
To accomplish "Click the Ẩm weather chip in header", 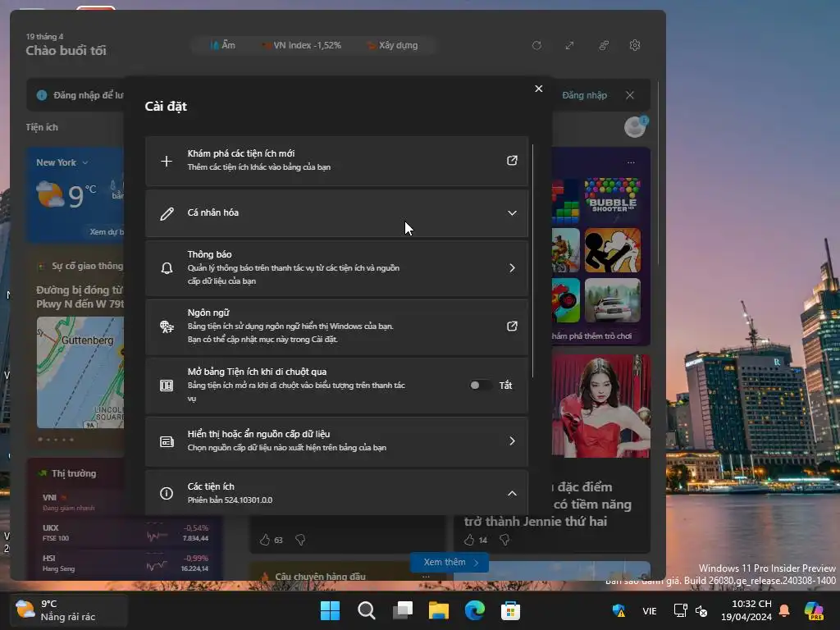I will click(223, 46).
